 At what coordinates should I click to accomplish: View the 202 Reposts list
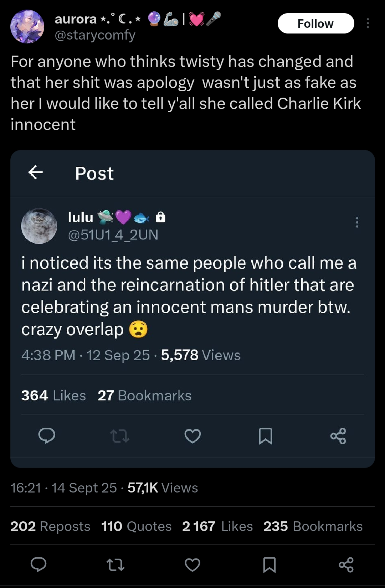[50, 526]
